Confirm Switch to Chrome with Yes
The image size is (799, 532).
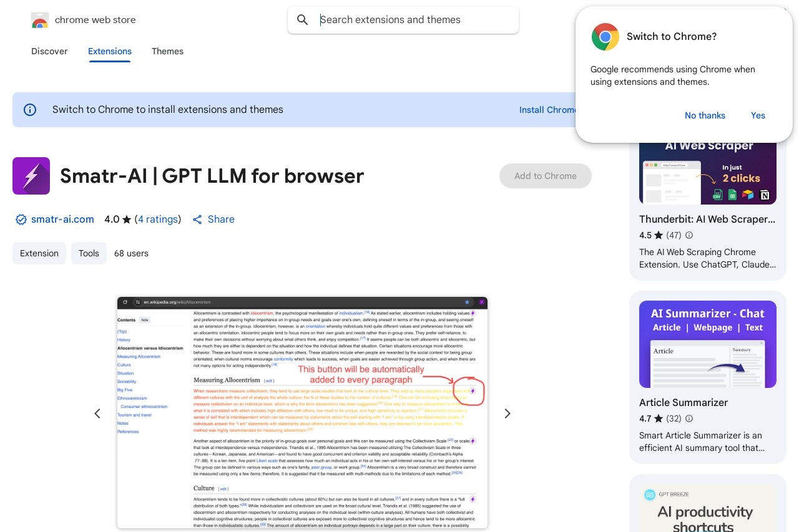[758, 115]
